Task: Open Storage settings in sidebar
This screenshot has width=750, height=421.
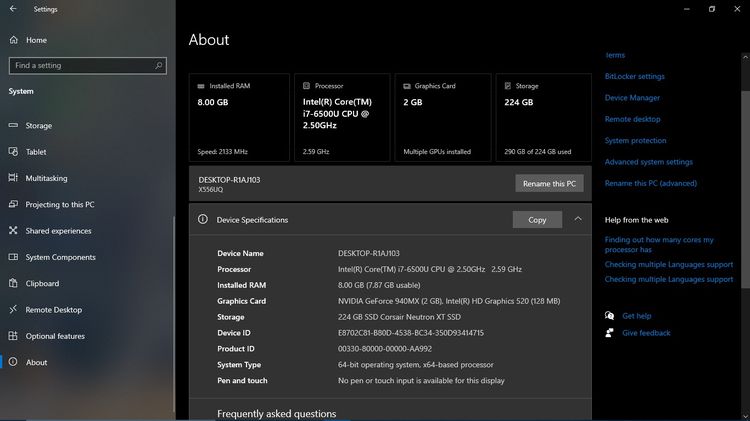Action: [39, 125]
